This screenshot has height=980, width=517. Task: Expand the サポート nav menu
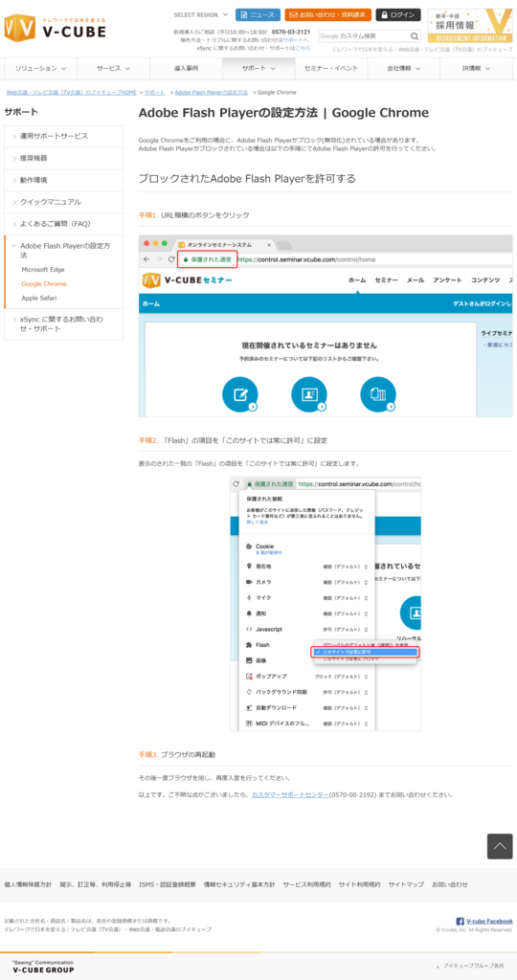pyautogui.click(x=258, y=69)
